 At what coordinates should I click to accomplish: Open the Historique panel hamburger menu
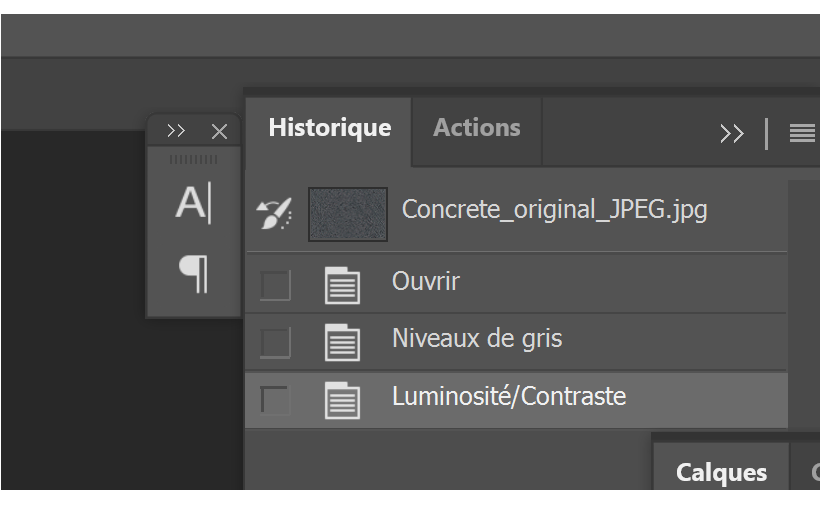click(x=802, y=133)
